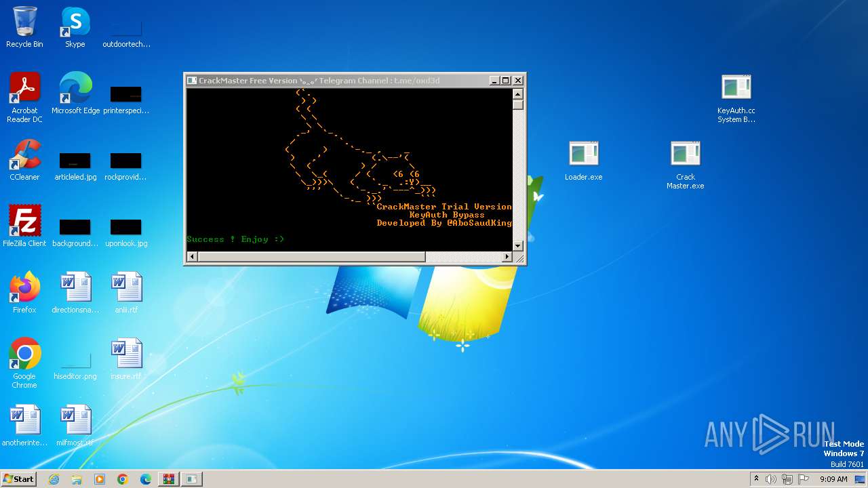Switch to CrackMaster console taskbar button

192,479
